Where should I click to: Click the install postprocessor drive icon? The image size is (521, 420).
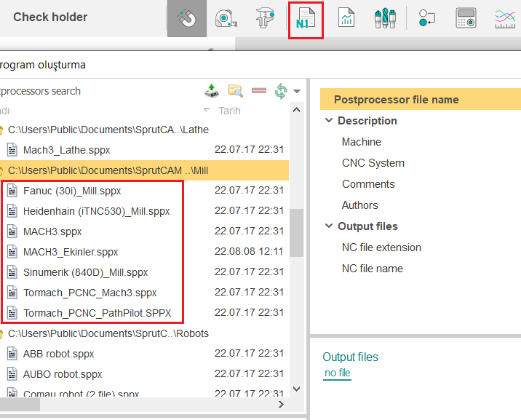[210, 91]
